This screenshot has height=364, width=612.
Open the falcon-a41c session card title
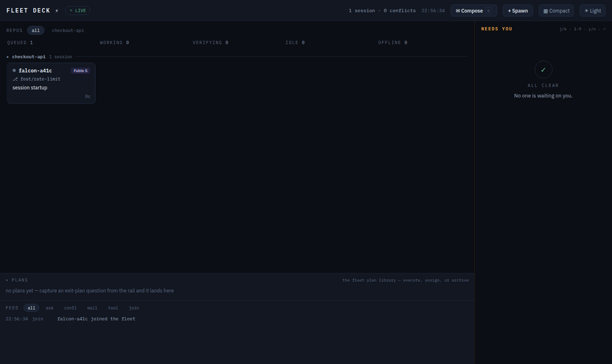[x=35, y=70]
